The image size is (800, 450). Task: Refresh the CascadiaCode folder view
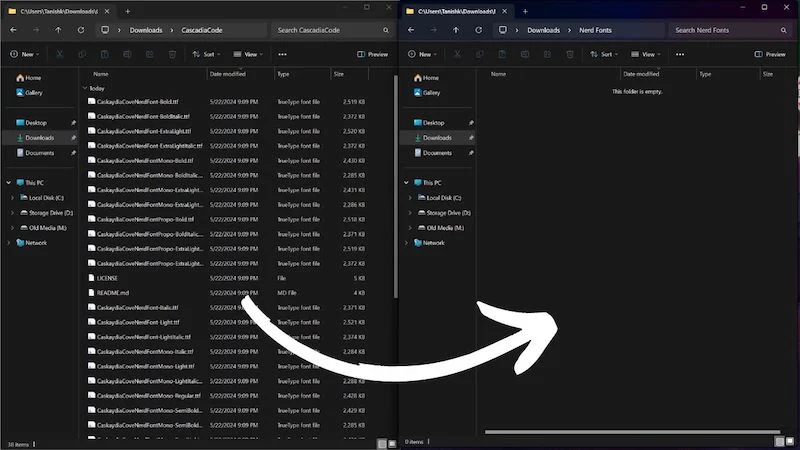pos(81,30)
